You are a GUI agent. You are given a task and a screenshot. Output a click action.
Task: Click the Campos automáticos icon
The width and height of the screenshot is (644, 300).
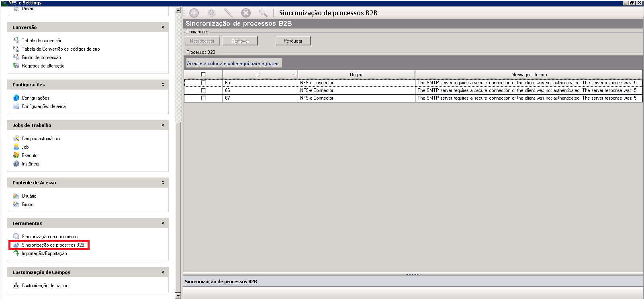(x=16, y=138)
